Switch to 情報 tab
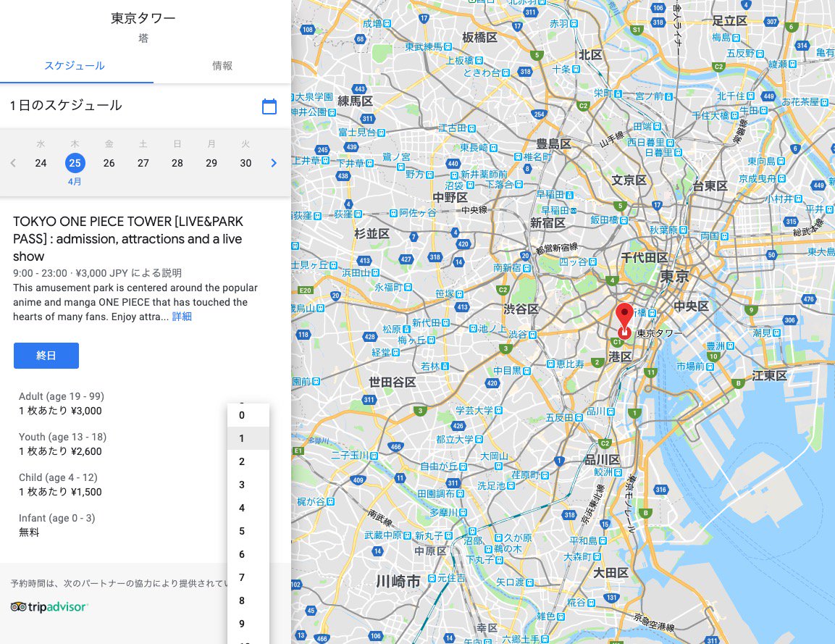 point(222,65)
